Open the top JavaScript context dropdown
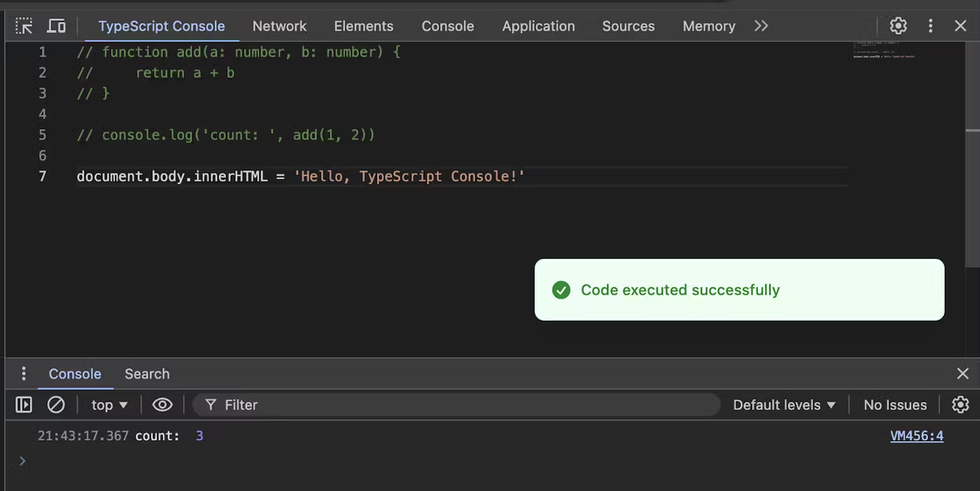The height and width of the screenshot is (491, 980). coord(109,405)
